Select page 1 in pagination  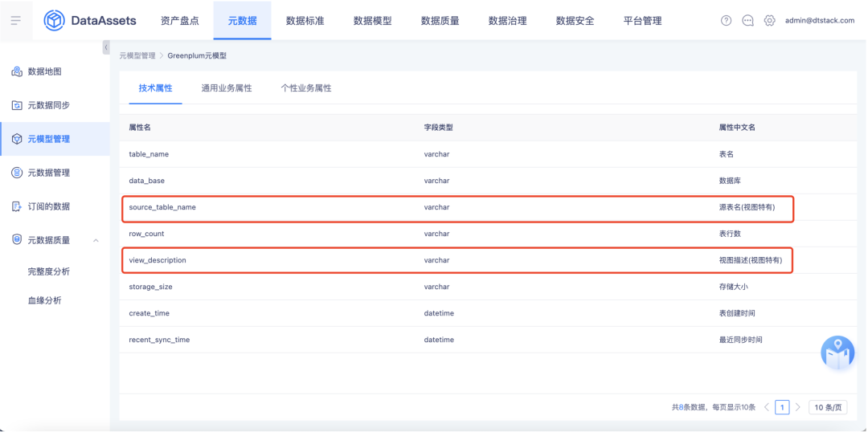[782, 408]
